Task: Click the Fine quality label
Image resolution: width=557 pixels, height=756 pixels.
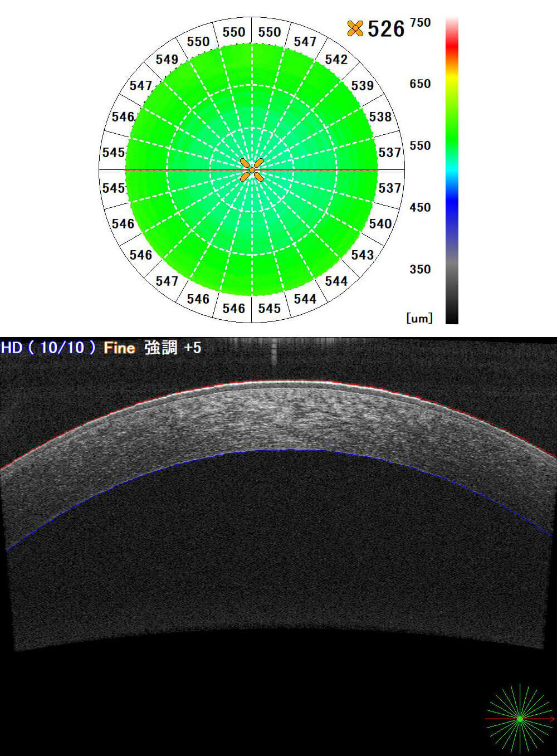Action: click(119, 348)
